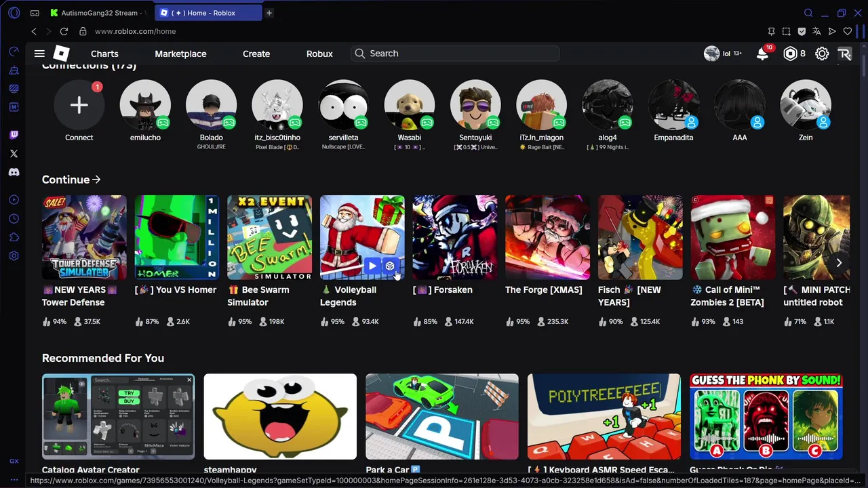Click the cube icon on Volleyball Legends tile
The width and height of the screenshot is (868, 488).
[390, 266]
